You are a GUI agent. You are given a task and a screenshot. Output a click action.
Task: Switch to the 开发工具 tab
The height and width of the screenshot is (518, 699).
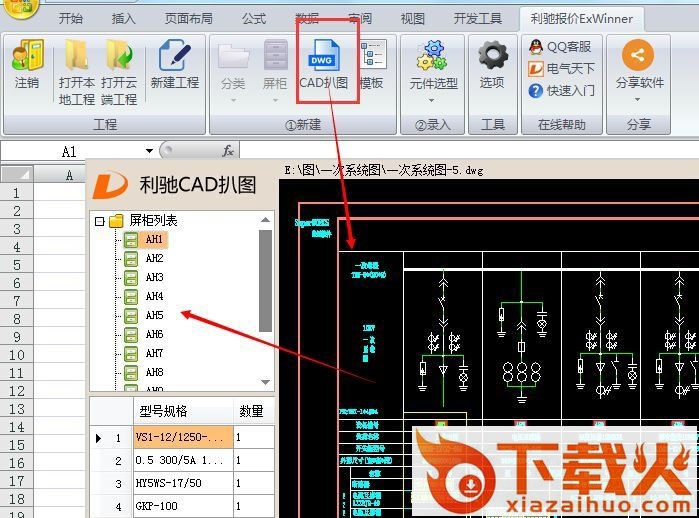click(x=477, y=18)
